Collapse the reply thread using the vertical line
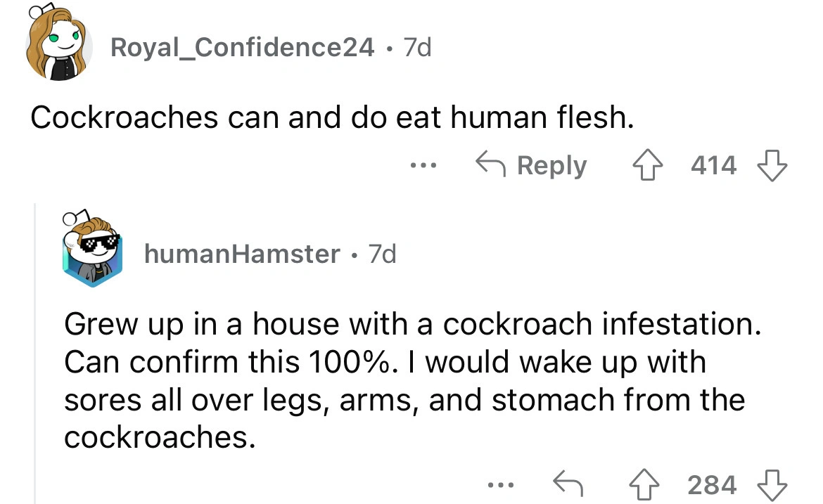Screen dimensions: 823x504 35,351
